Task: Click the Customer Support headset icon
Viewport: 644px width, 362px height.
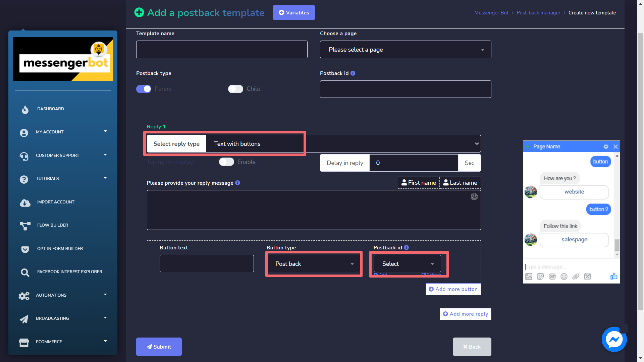Action: click(x=24, y=156)
